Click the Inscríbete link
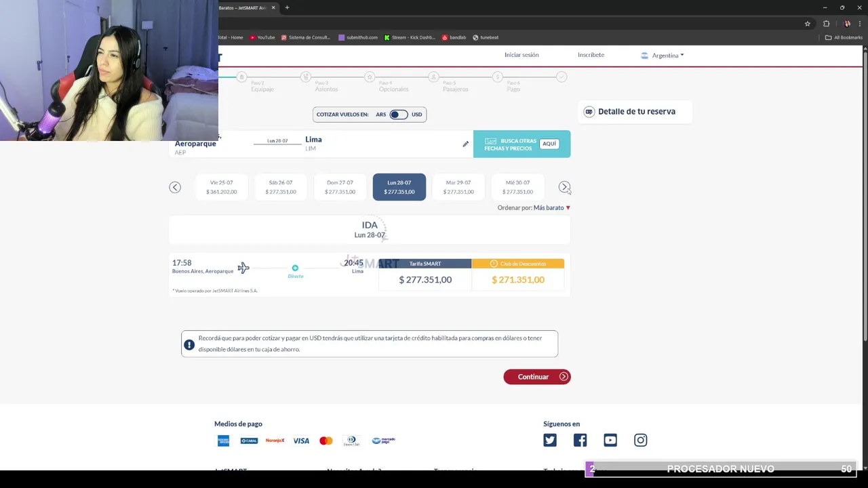The width and height of the screenshot is (868, 488). 591,55
